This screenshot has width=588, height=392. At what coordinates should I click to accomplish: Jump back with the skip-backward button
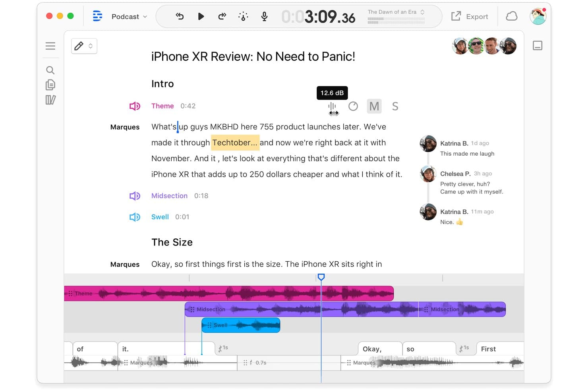click(180, 16)
